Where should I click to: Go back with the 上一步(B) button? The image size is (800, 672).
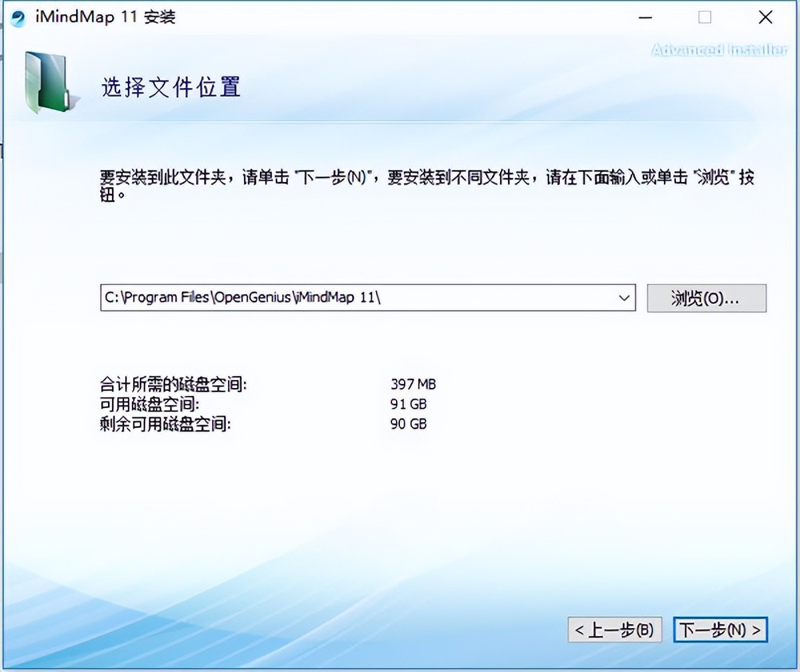pyautogui.click(x=615, y=629)
